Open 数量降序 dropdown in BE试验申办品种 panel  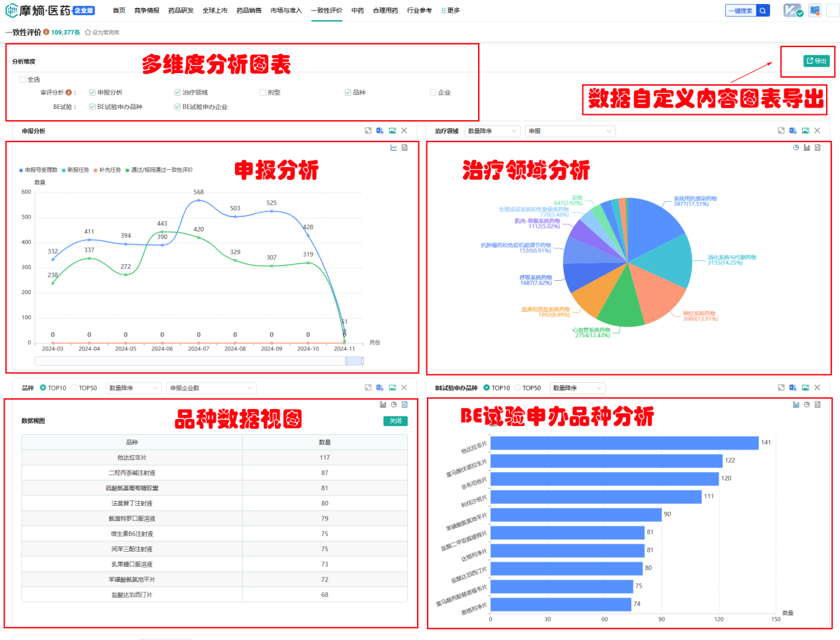pyautogui.click(x=578, y=388)
